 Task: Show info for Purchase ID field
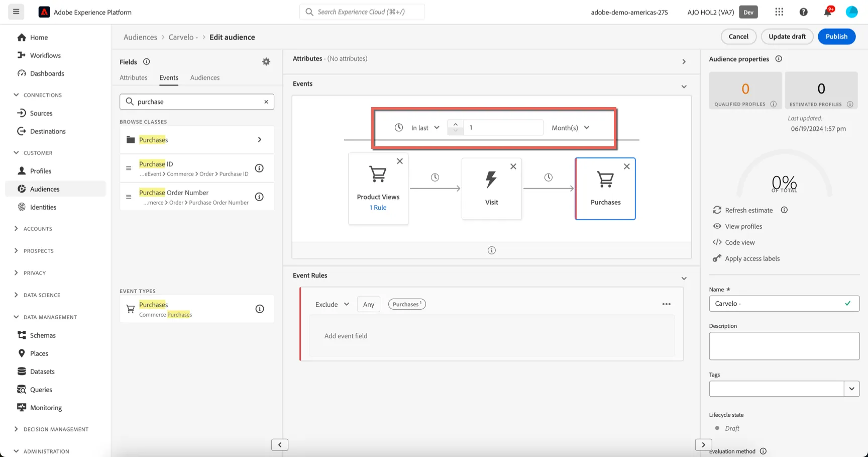259,168
